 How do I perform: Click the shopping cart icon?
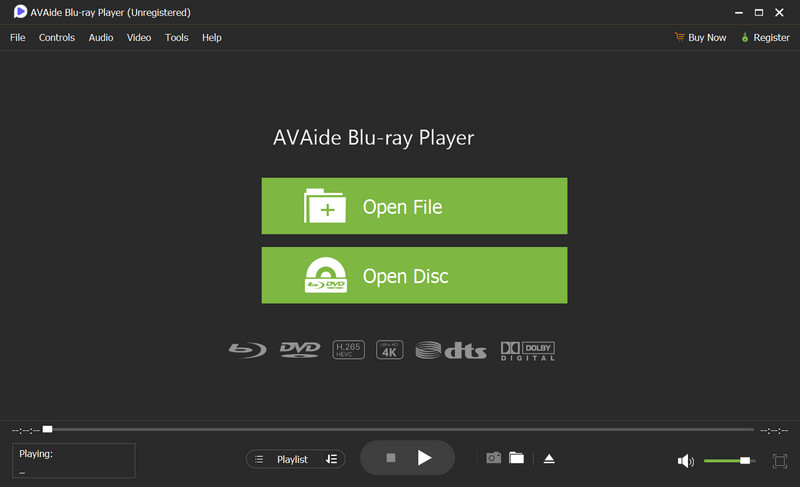coord(680,37)
